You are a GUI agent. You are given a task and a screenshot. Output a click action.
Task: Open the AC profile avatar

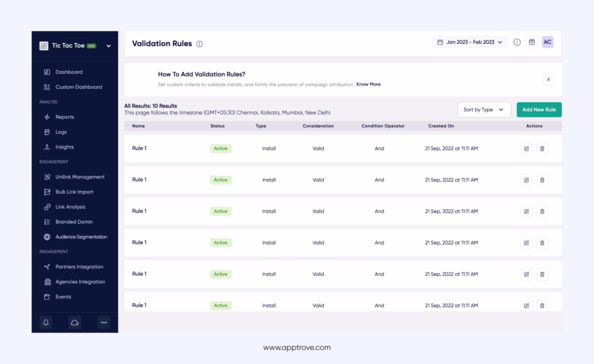pos(548,42)
